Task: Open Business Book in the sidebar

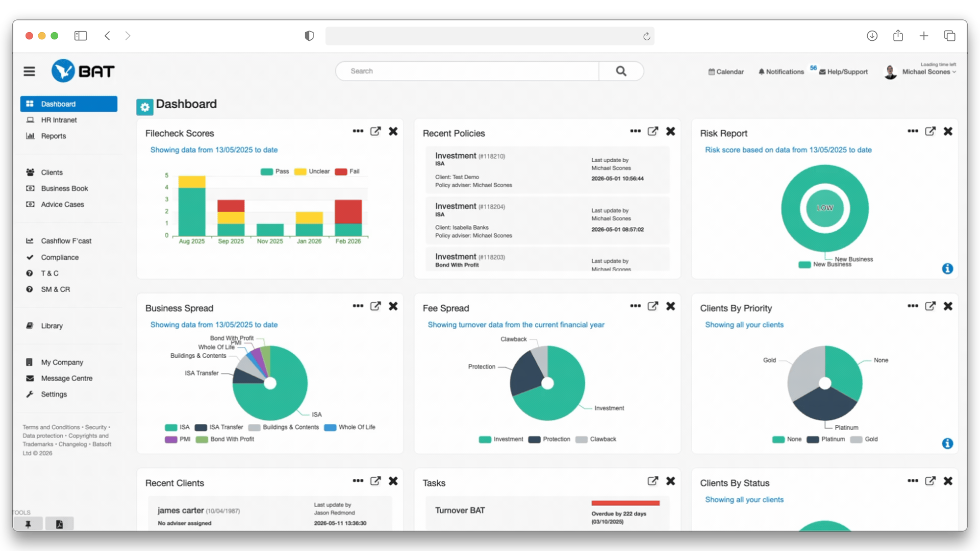Action: coord(64,188)
